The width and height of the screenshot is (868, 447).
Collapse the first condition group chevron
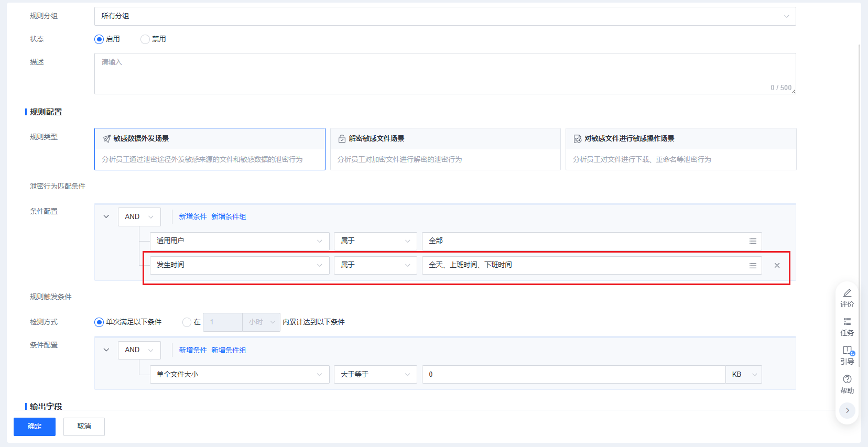tap(106, 217)
